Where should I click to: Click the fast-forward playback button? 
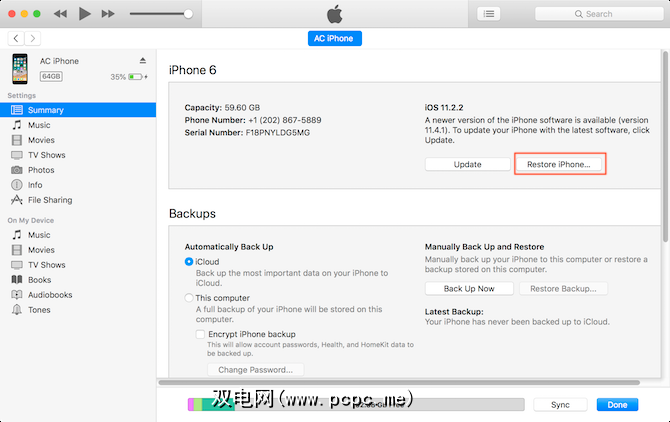(x=108, y=14)
